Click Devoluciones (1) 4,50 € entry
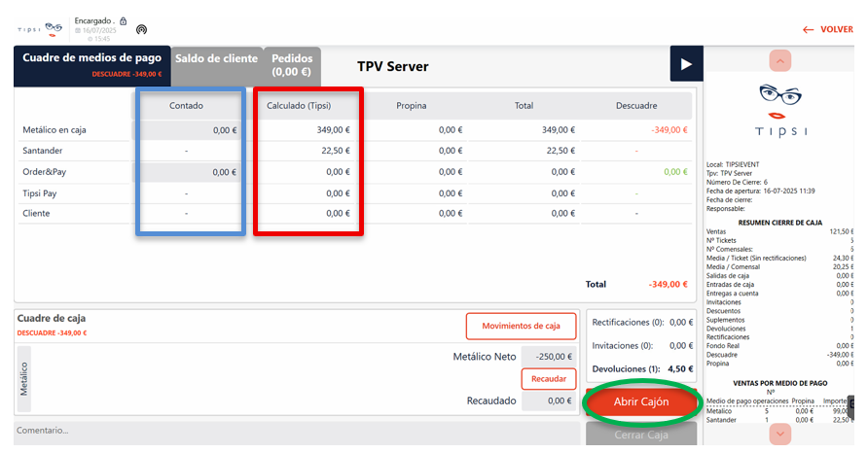Viewport: 868px width, 453px height. (642, 369)
